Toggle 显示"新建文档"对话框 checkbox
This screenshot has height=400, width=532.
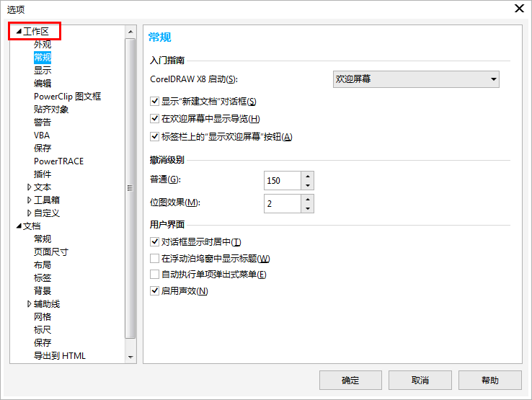[154, 102]
